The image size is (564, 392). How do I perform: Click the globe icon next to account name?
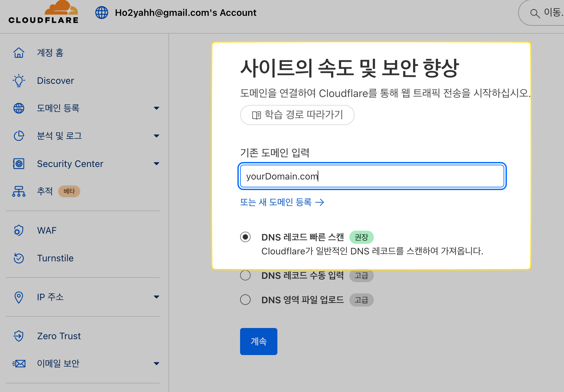(x=102, y=13)
